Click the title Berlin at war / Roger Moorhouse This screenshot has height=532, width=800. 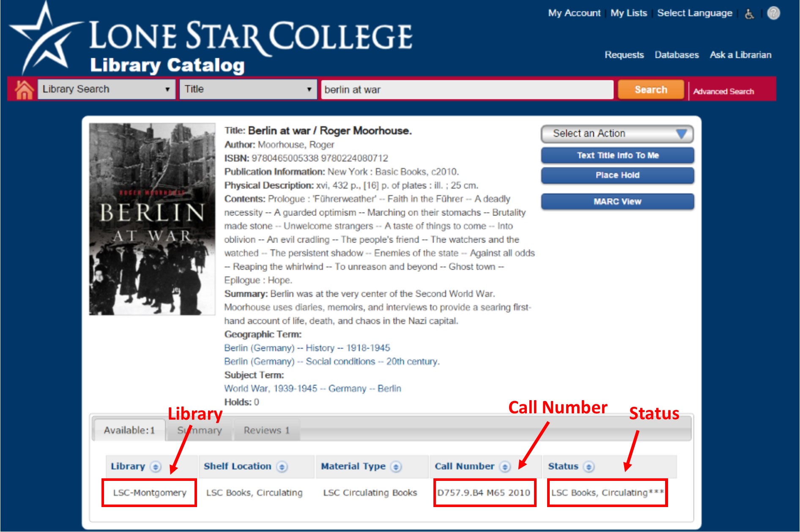pyautogui.click(x=330, y=131)
